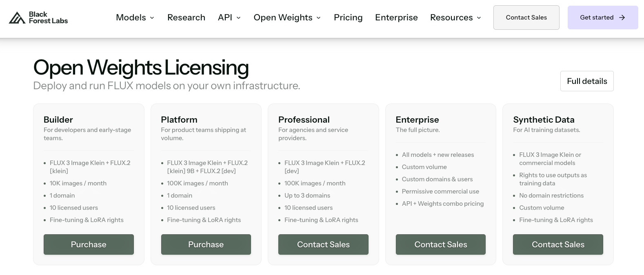The image size is (644, 275).
Task: Contact Sales for Professional plan
Action: 323,244
